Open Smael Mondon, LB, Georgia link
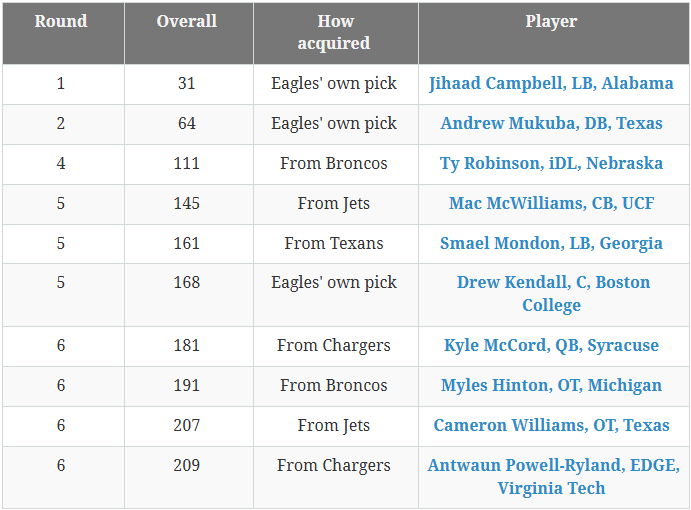This screenshot has height=510, width=691. [x=551, y=244]
